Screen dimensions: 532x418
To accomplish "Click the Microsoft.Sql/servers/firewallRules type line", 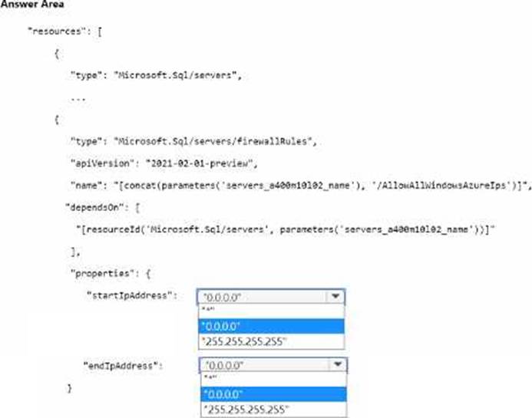I will click(x=193, y=141).
